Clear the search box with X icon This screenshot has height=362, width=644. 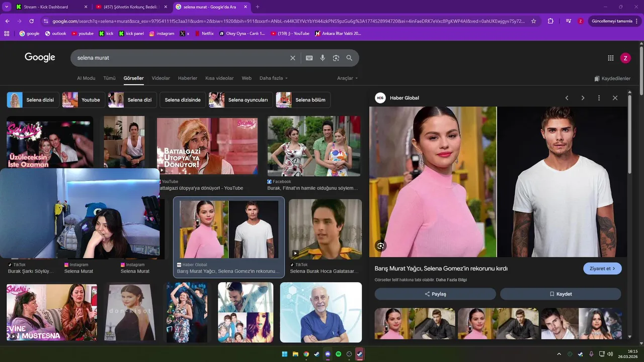(x=293, y=58)
